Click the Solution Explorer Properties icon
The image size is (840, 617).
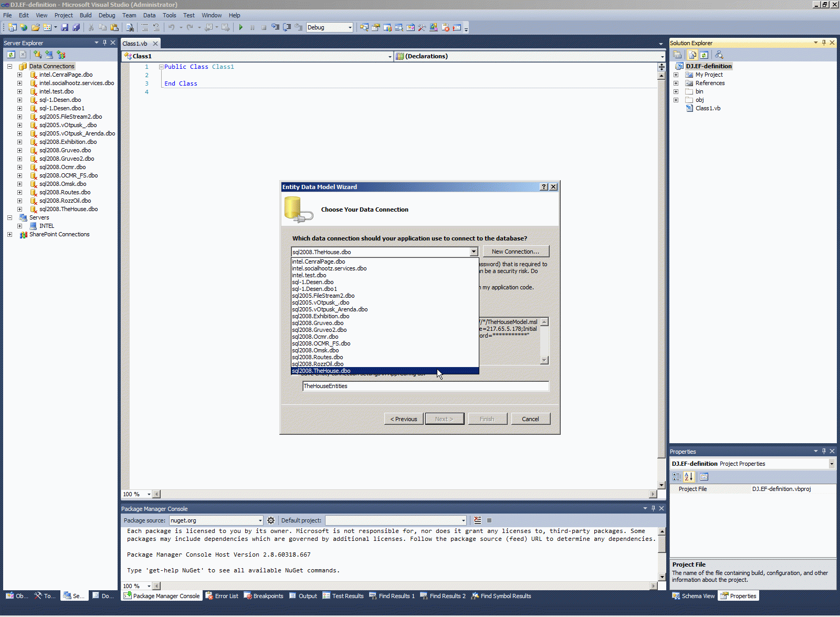pyautogui.click(x=677, y=55)
